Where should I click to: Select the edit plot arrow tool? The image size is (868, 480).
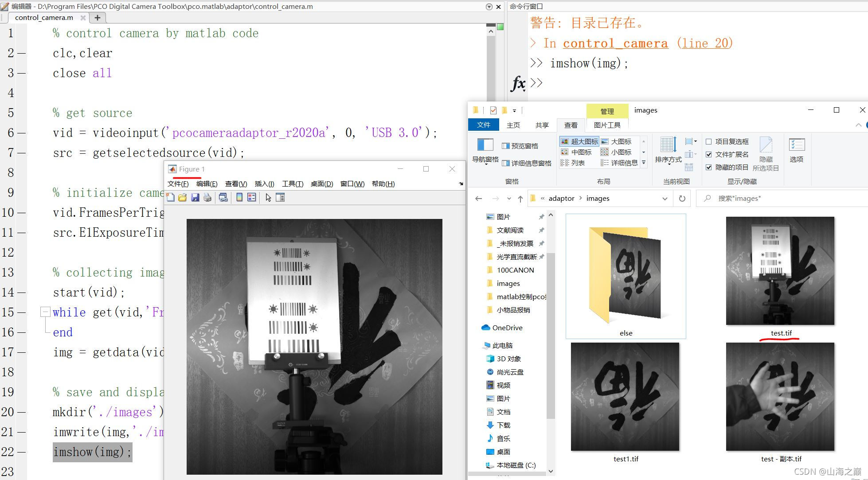[x=268, y=197]
